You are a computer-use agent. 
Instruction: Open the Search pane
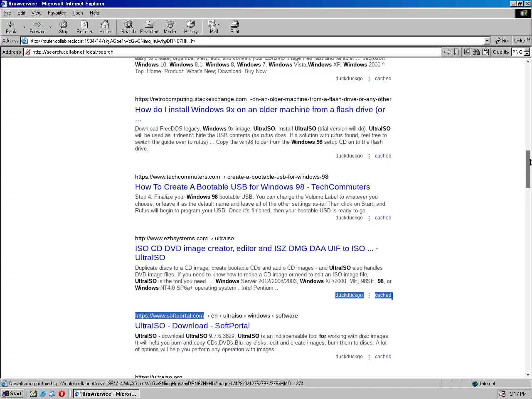point(128,27)
